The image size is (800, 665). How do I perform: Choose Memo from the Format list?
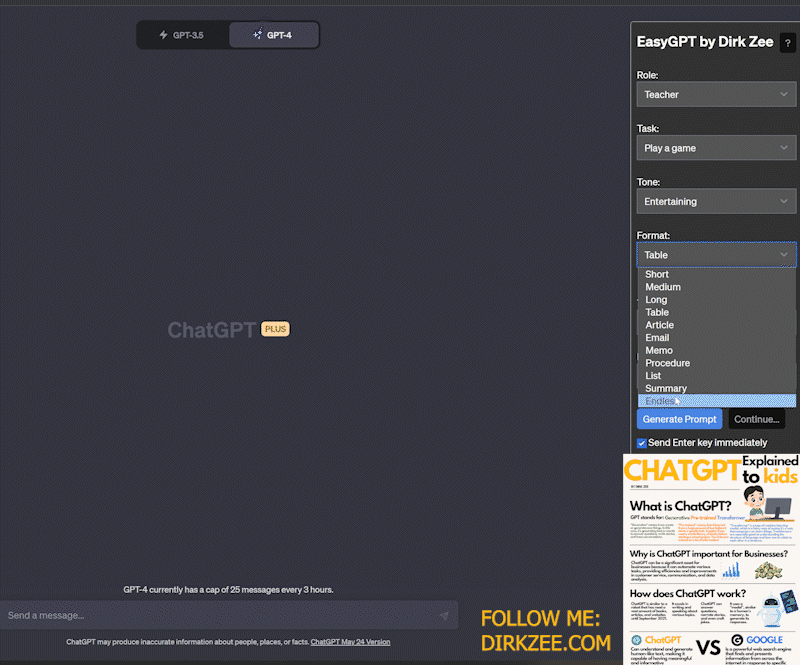[716, 351]
